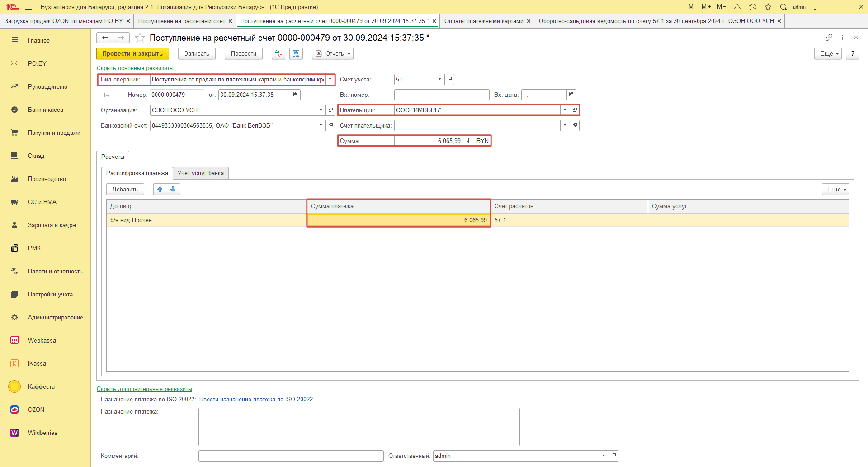This screenshot has width=868, height=467.
Task: Open Счет плательщика record icon
Action: coord(575,125)
